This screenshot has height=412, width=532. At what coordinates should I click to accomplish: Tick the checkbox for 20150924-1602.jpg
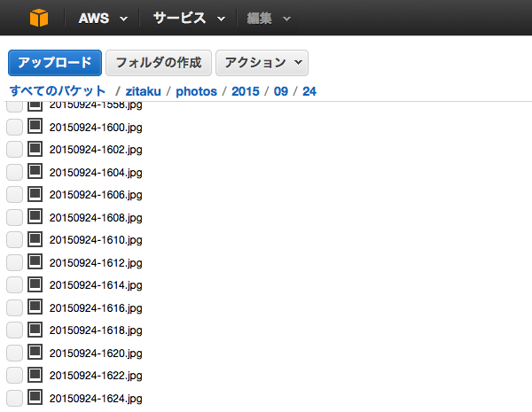(14, 150)
